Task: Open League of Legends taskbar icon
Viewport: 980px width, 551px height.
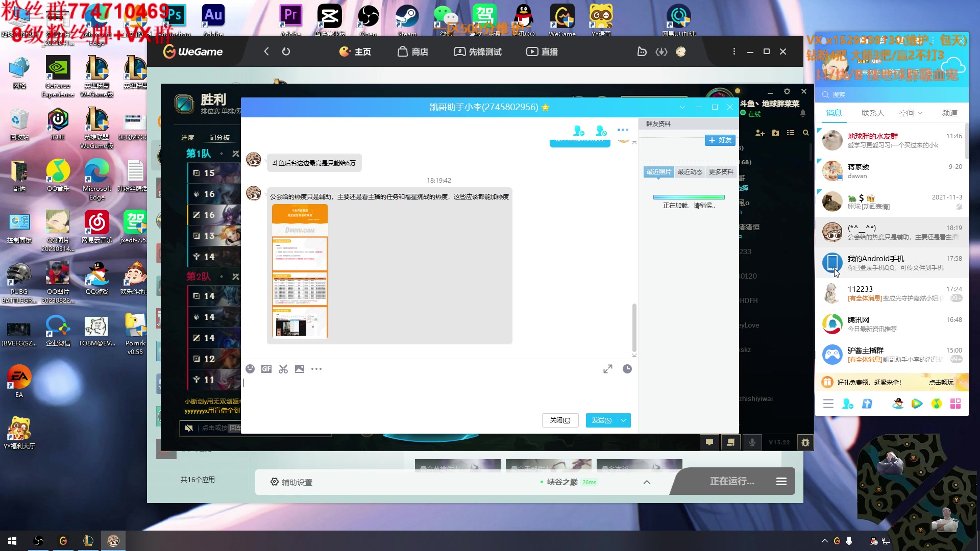Action: 88,541
